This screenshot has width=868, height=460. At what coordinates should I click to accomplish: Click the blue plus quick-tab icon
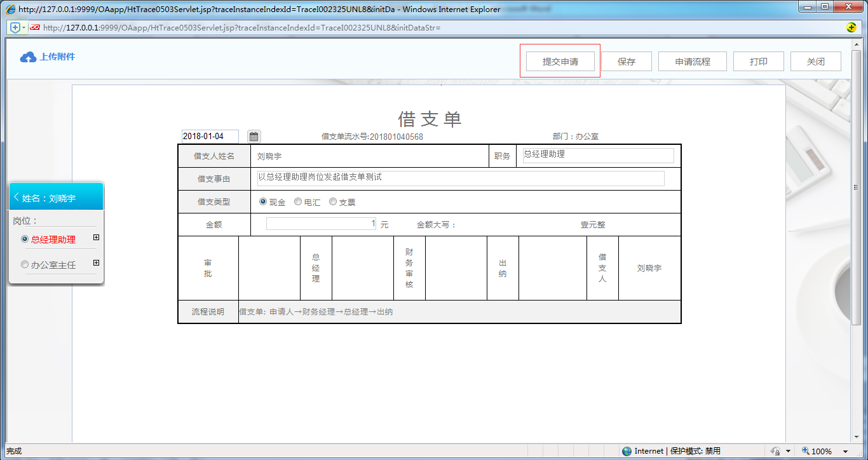14,27
